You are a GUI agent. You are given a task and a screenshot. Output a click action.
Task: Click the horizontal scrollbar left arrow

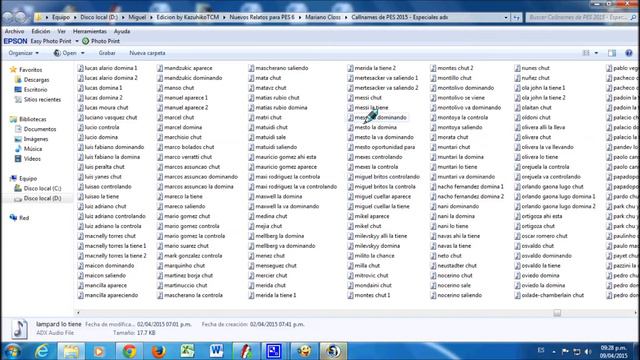pos(78,313)
